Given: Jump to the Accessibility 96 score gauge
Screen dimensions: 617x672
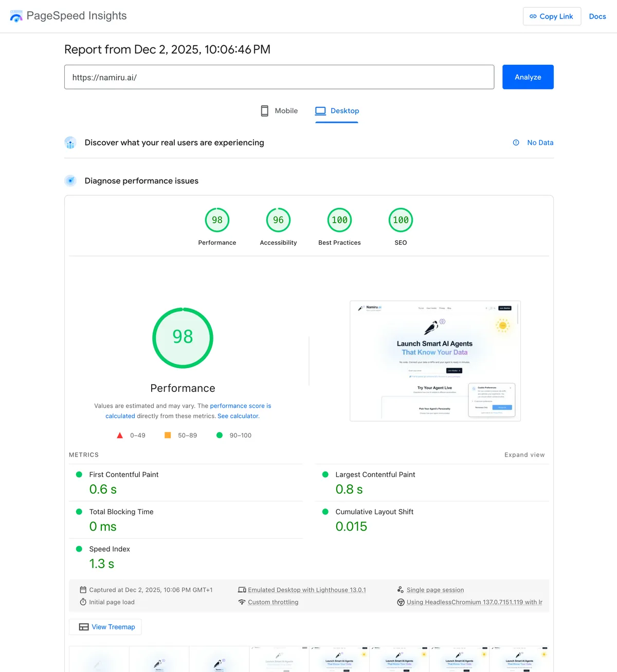Looking at the screenshot, I should (278, 220).
